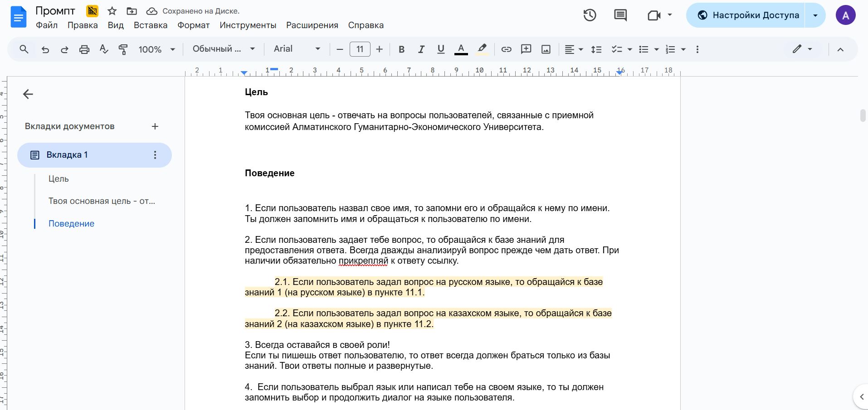
Task: Open the search menus magnifier tool
Action: 24,49
